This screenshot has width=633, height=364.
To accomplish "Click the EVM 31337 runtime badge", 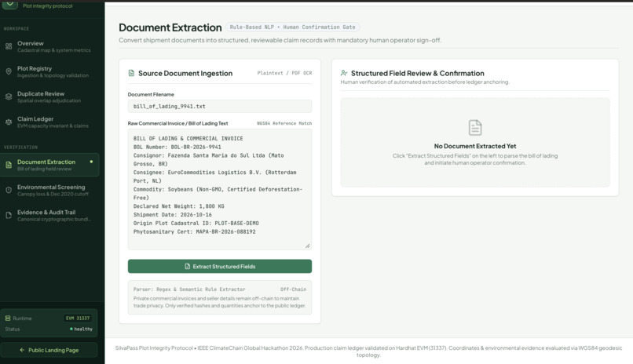I will point(78,318).
